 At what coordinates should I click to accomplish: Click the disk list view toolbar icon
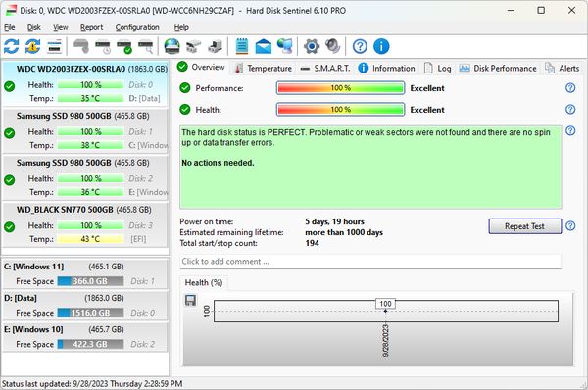tap(54, 46)
